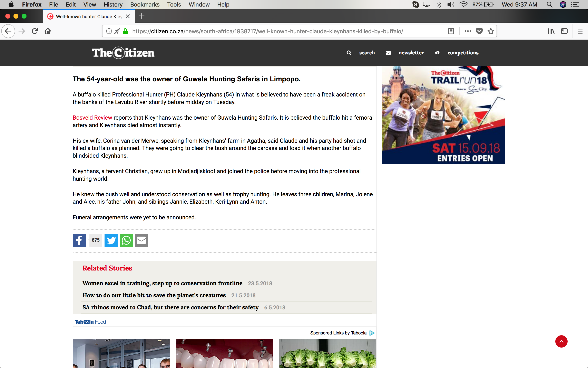Viewport: 588px width, 368px height.
Task: Open the Tools menu
Action: [x=174, y=4]
